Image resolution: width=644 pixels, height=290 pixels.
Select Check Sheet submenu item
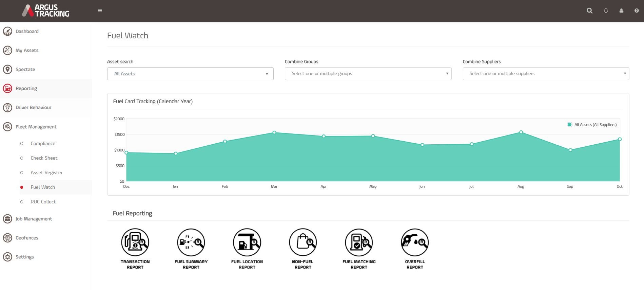44,158
